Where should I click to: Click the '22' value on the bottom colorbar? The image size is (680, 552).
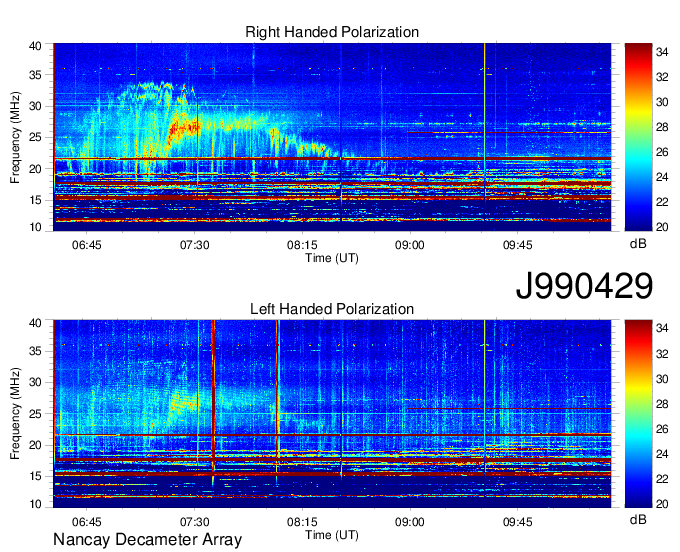coord(662,479)
